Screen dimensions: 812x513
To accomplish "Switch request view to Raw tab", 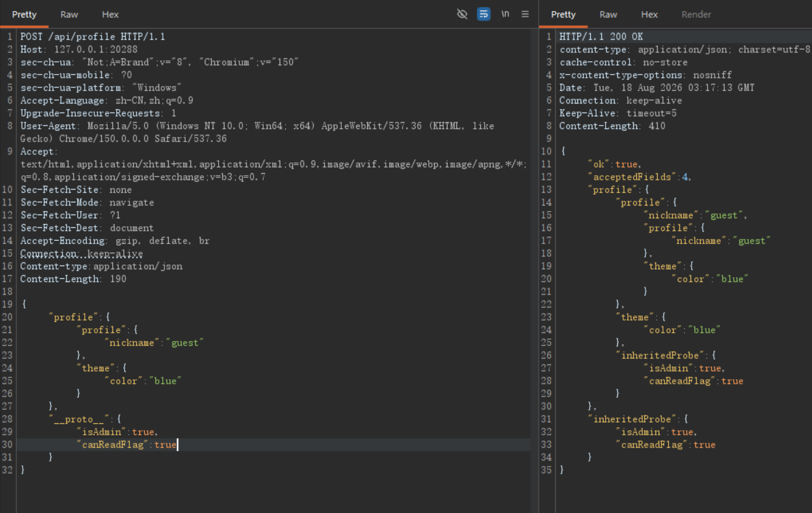I will pos(69,14).
